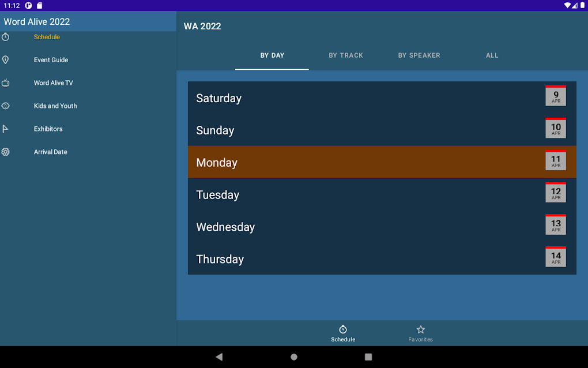Viewport: 588px width, 368px height.
Task: Tap the Android recent apps square
Action: click(x=368, y=356)
